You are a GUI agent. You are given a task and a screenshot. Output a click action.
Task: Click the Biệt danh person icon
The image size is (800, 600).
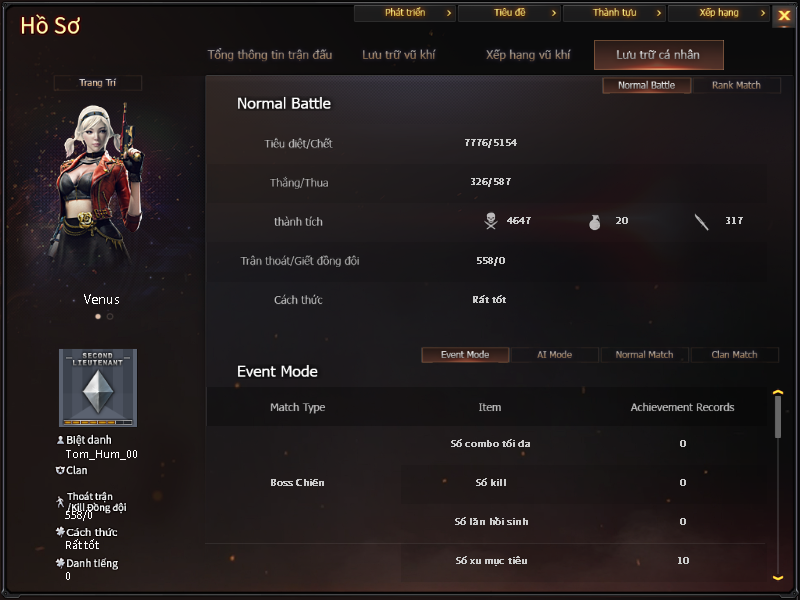tap(60, 440)
